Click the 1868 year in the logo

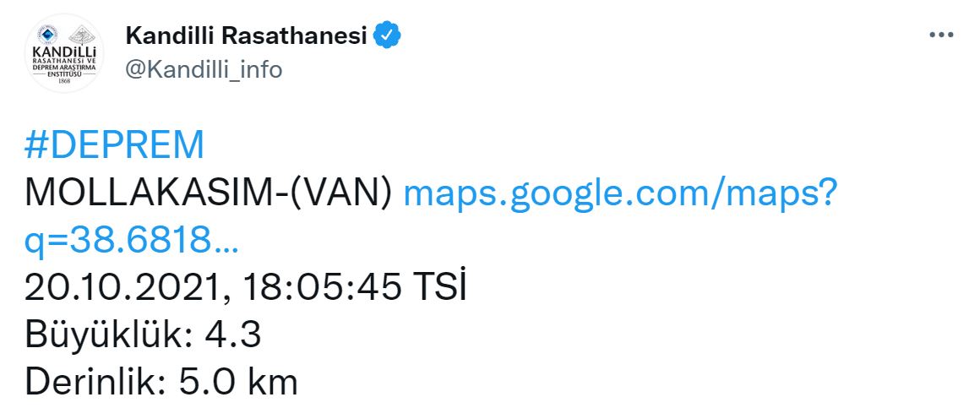point(64,83)
